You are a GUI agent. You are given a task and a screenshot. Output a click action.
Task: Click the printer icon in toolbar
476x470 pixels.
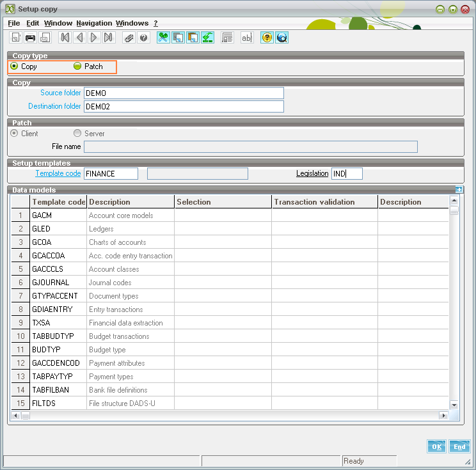tap(30, 38)
